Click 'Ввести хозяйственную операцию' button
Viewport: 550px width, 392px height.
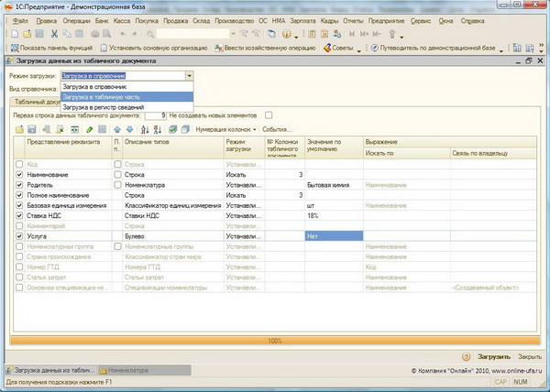coord(266,48)
